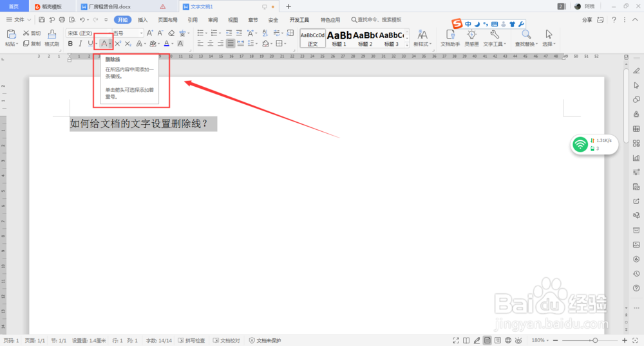
Task: Click the Paste clipboard icon
Action: point(11,35)
